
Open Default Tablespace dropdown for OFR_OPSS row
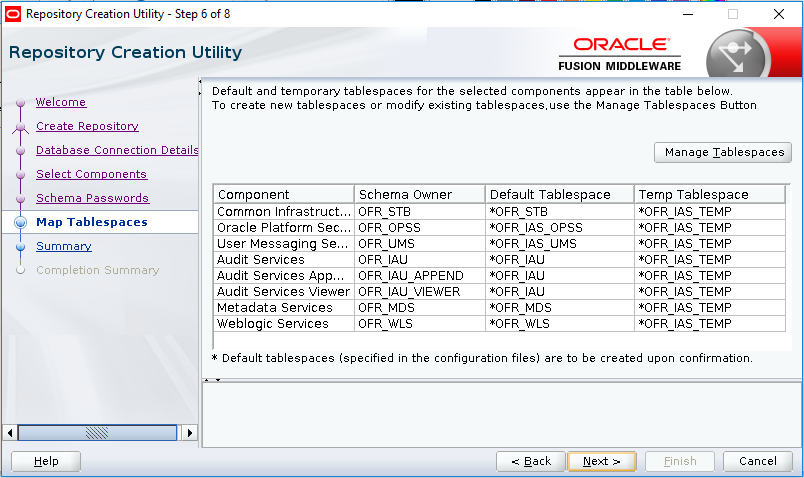[x=559, y=228]
